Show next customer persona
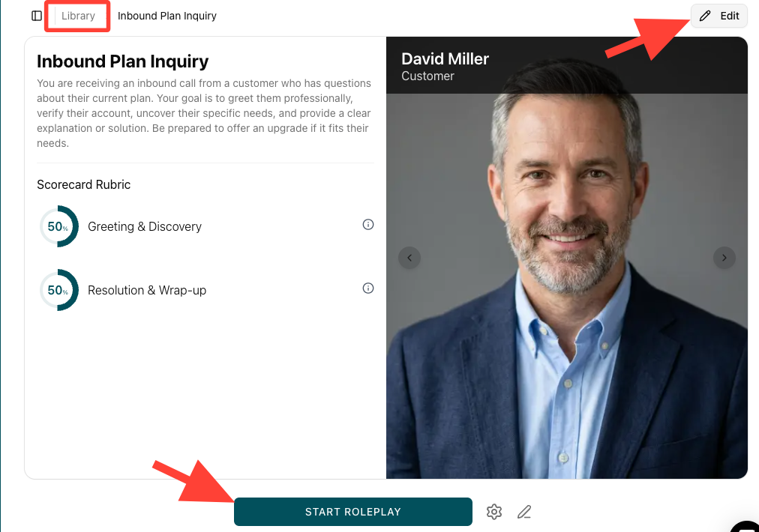759x532 pixels. coord(724,258)
